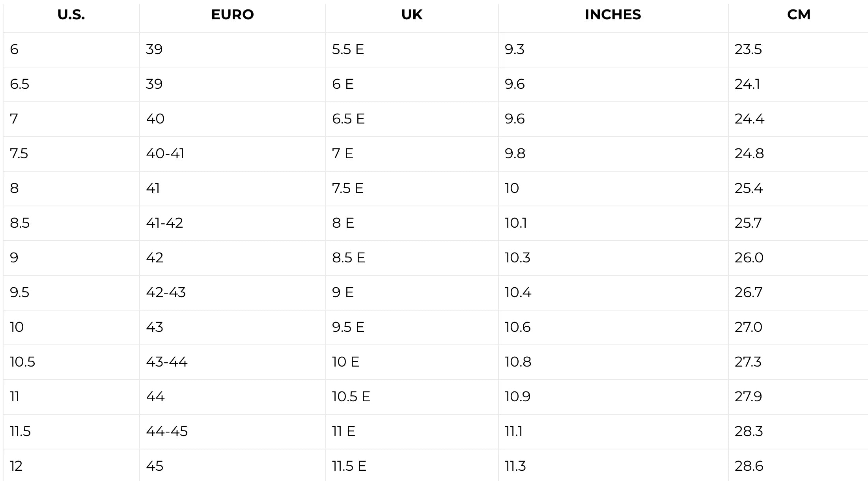Select UK size 5.5 E cell
The width and height of the screenshot is (868, 481).
(x=348, y=49)
